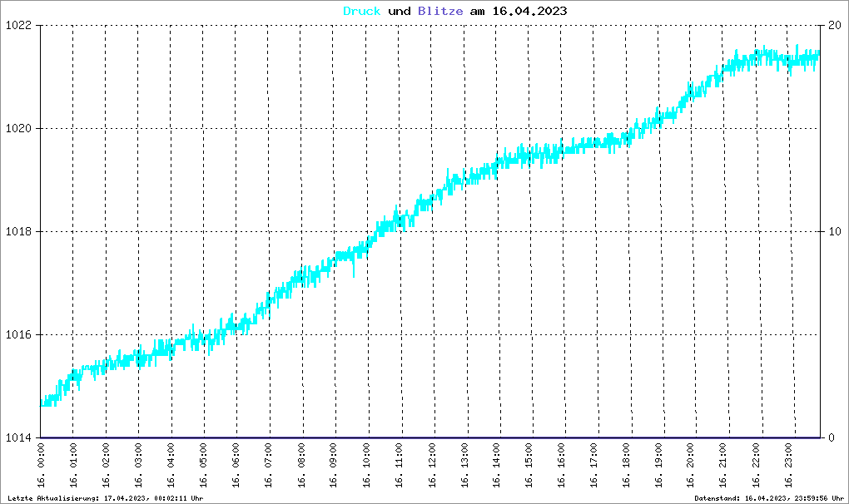The width and height of the screenshot is (849, 504).
Task: Click the '16. 02:00' time axis label
Action: pyautogui.click(x=107, y=465)
